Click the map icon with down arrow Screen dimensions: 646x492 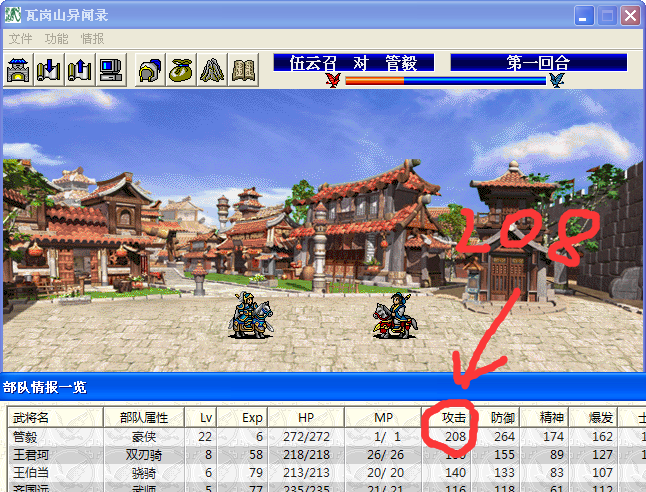coord(49,70)
